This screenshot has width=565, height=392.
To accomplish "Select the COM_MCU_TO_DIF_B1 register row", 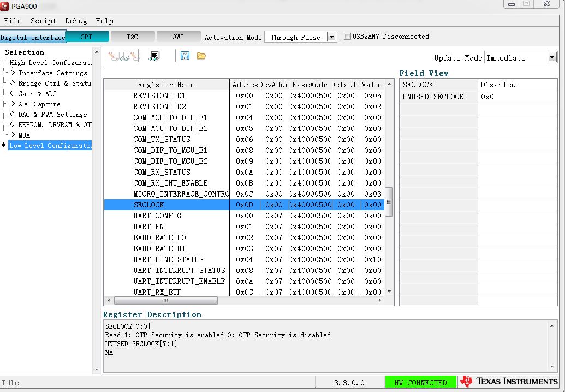I will pos(244,117).
